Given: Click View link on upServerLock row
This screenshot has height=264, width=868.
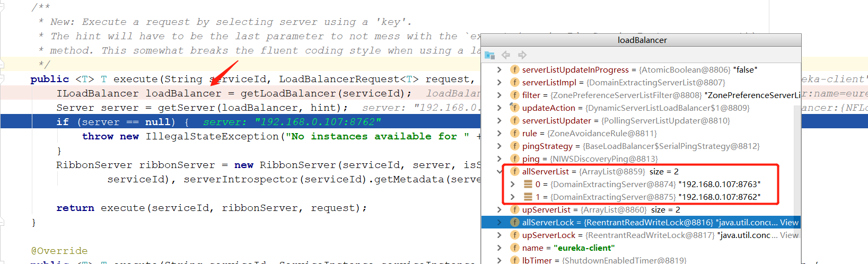Looking at the screenshot, I should (x=789, y=235).
